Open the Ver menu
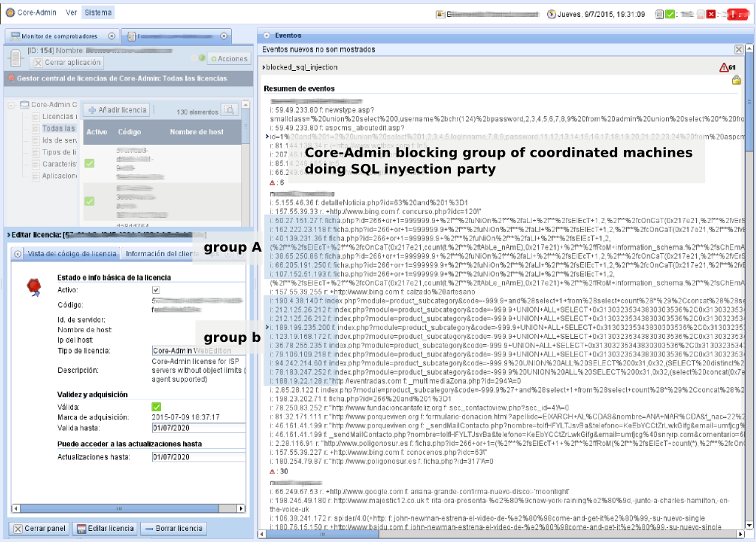Viewport: 756px width, 542px height. [72, 13]
